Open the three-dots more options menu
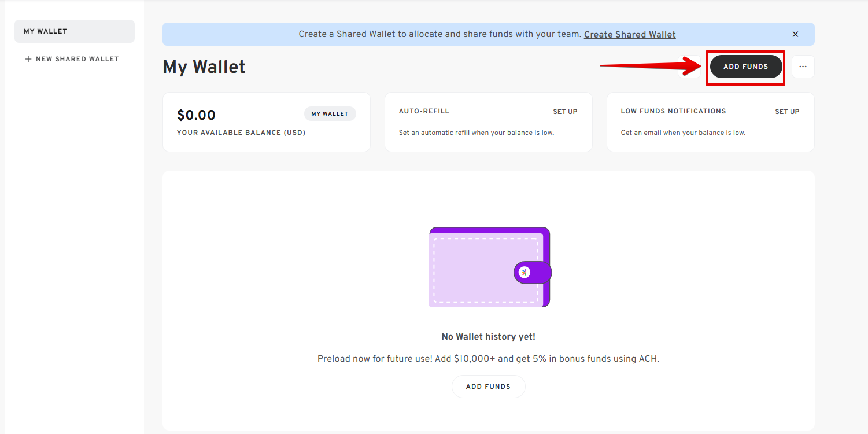Screen dimensions: 868x434 (x=803, y=67)
